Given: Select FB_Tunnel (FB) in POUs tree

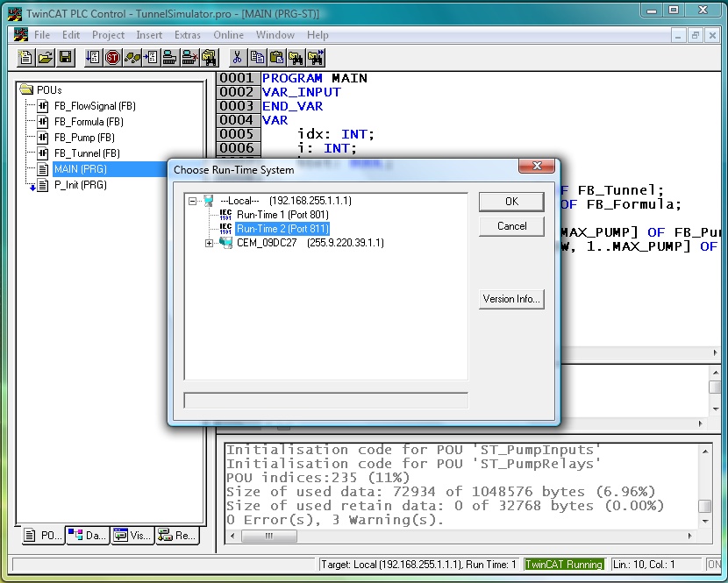Looking at the screenshot, I should [87, 153].
